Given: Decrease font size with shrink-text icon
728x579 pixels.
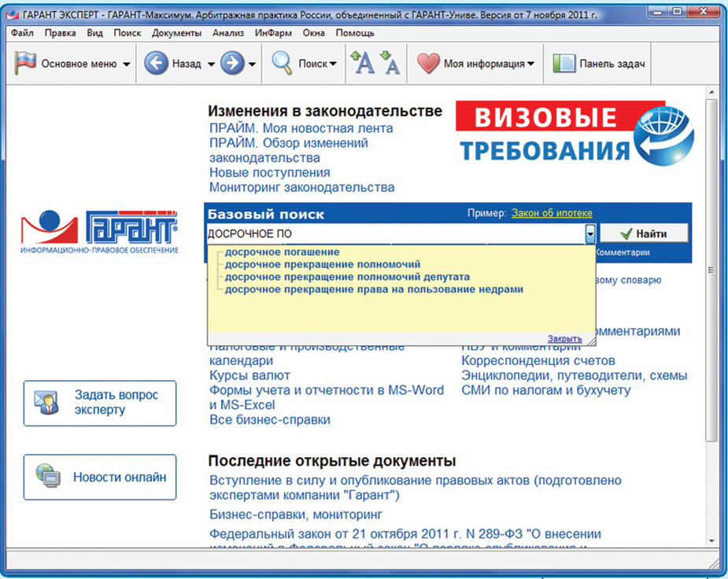Looking at the screenshot, I should tap(390, 64).
